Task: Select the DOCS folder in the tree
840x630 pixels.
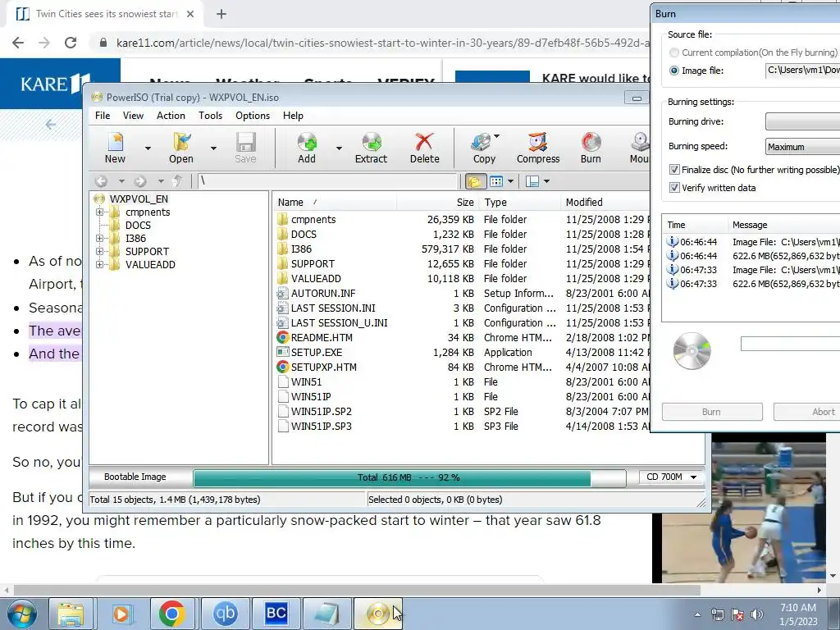Action: pos(138,226)
